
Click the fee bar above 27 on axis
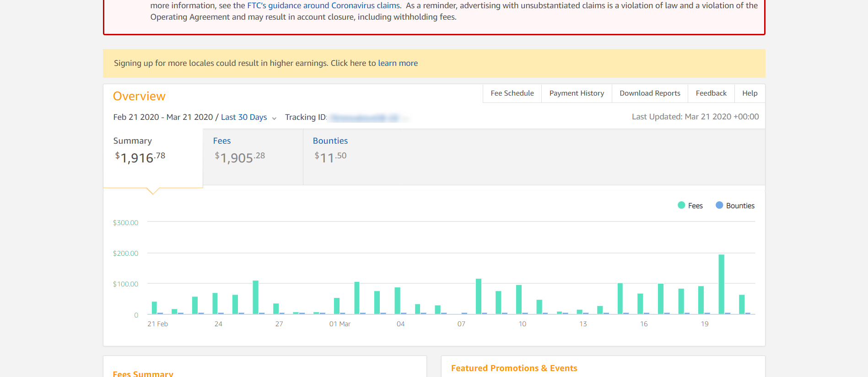276,309
